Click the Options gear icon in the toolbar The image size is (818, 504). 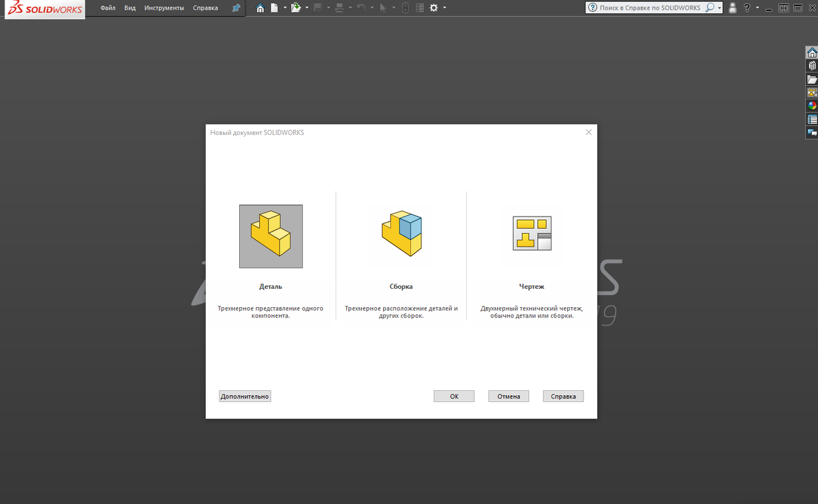pos(434,8)
